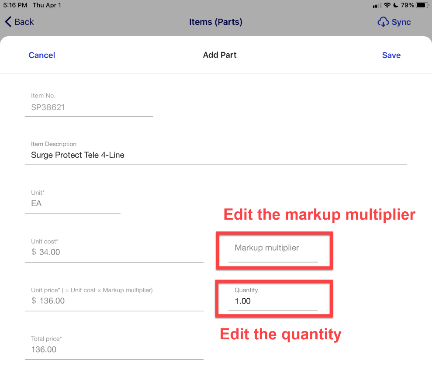Edit the Unit cost $ 34.00 field
The image size is (432, 380).
(x=114, y=250)
